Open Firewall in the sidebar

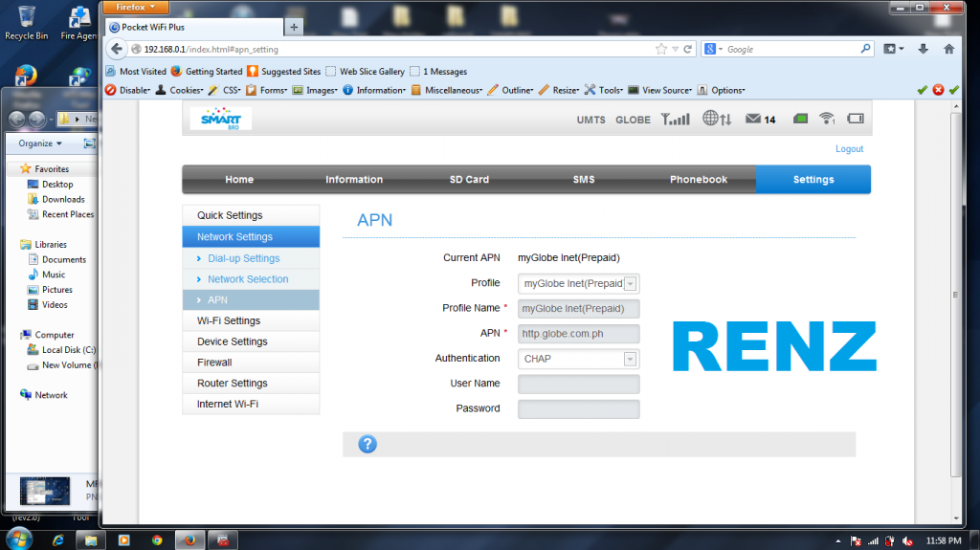pyautogui.click(x=251, y=363)
